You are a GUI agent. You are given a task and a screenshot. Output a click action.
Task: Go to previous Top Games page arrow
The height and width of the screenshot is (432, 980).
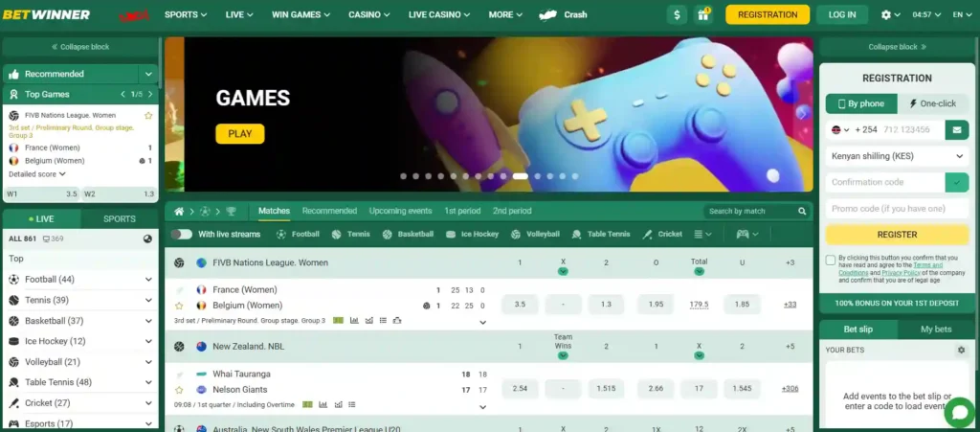pos(123,95)
